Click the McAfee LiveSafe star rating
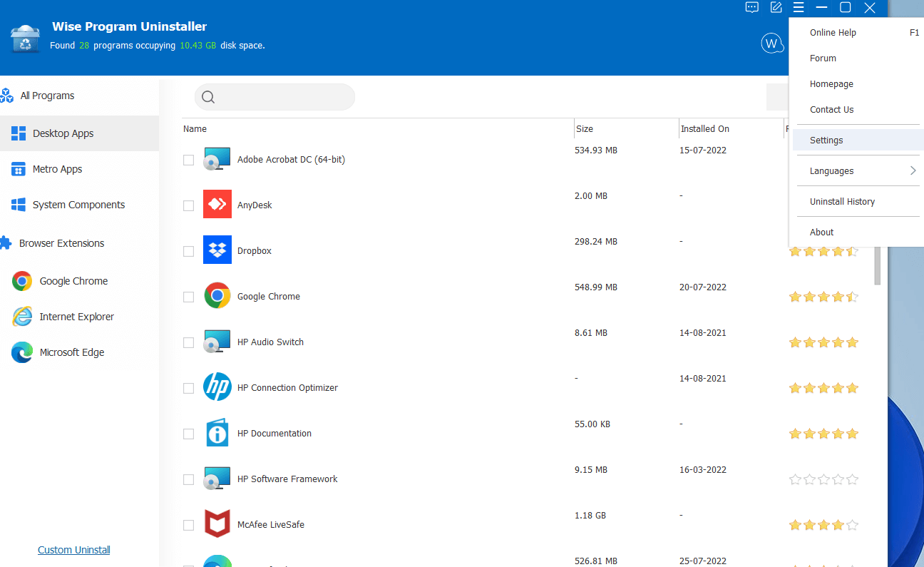The image size is (924, 567). pos(823,525)
